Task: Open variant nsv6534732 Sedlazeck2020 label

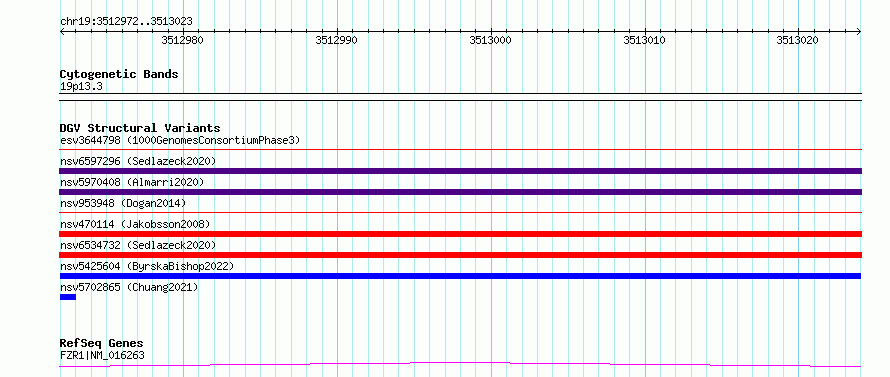Action: pos(138,245)
